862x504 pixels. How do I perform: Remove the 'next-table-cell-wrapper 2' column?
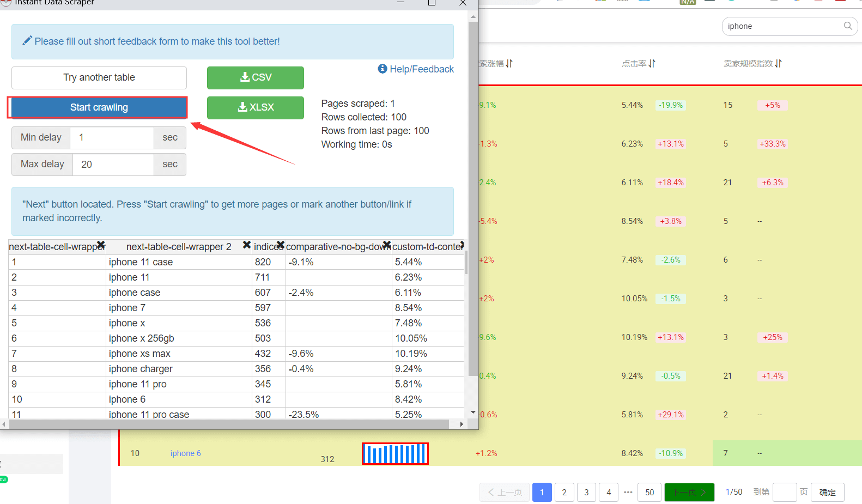(x=246, y=245)
